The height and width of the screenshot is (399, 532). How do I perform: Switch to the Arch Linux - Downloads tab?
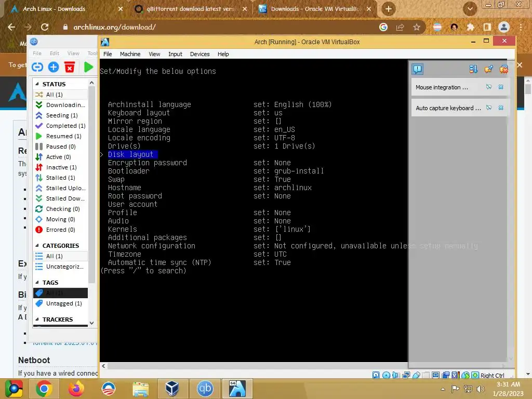click(64, 9)
